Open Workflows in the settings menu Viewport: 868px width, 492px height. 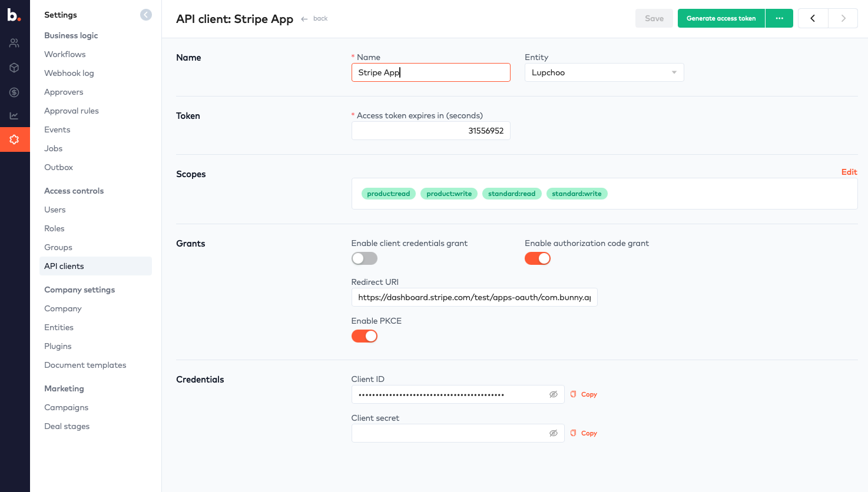pyautogui.click(x=65, y=54)
